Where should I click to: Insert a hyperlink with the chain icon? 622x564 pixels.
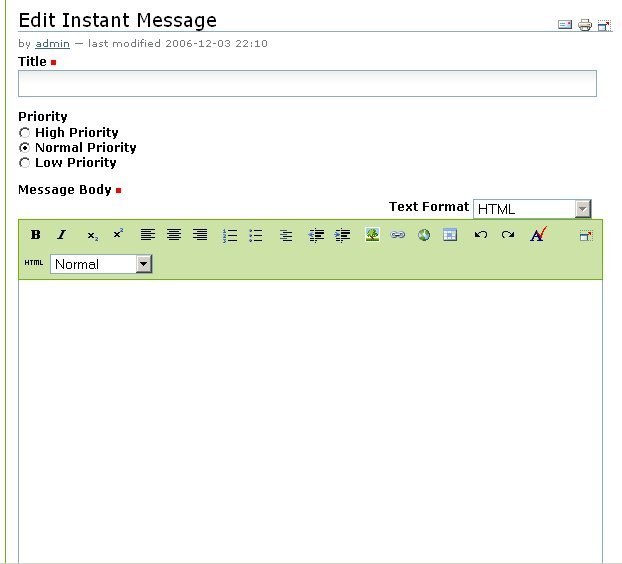pyautogui.click(x=398, y=235)
